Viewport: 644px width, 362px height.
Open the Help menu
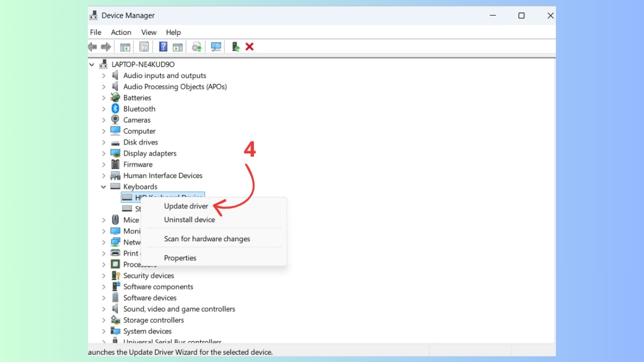[x=173, y=32]
